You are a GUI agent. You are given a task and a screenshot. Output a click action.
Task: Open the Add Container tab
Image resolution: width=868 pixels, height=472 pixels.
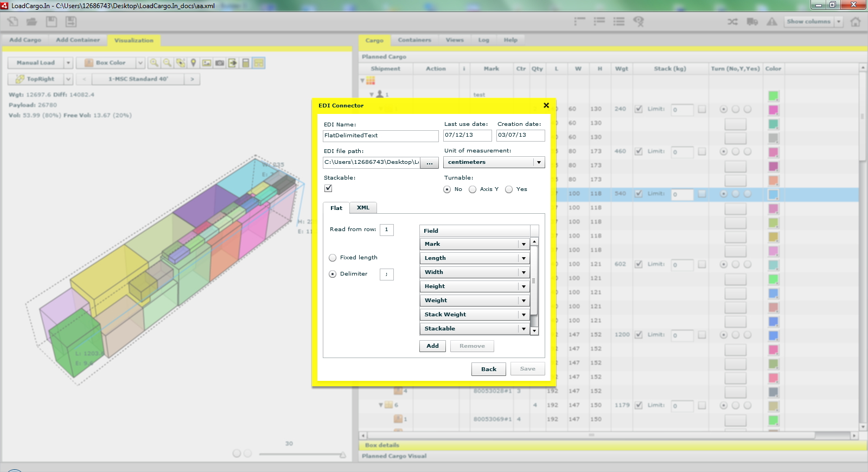coord(78,40)
